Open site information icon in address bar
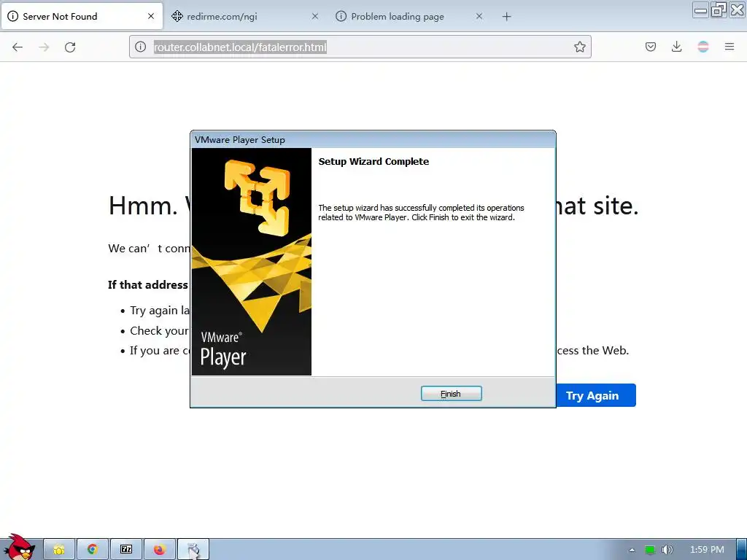The height and width of the screenshot is (560, 747). 141,47
